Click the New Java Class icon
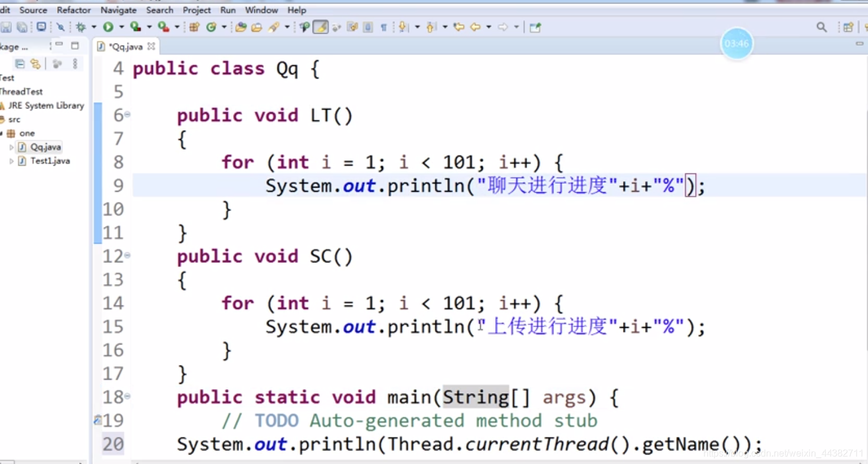 211,27
